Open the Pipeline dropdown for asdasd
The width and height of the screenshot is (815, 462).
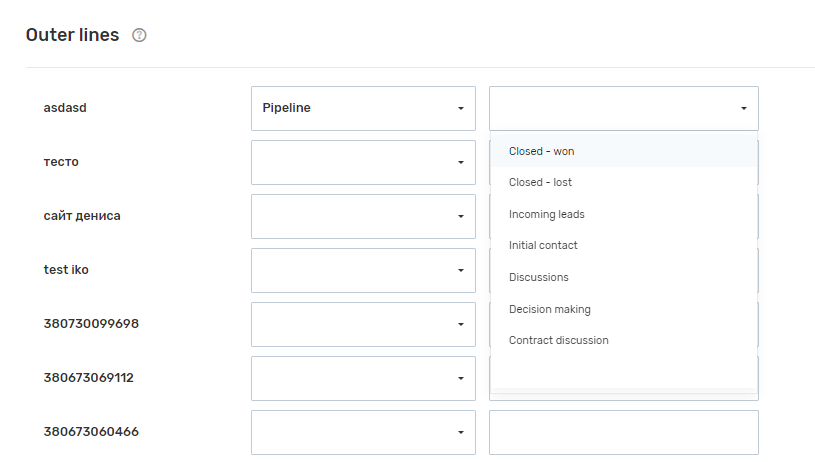(x=363, y=108)
